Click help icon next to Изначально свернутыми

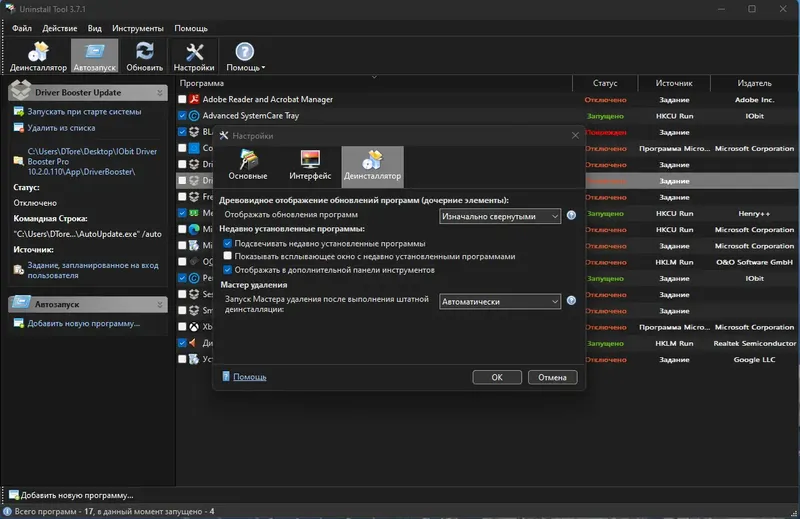(571, 215)
